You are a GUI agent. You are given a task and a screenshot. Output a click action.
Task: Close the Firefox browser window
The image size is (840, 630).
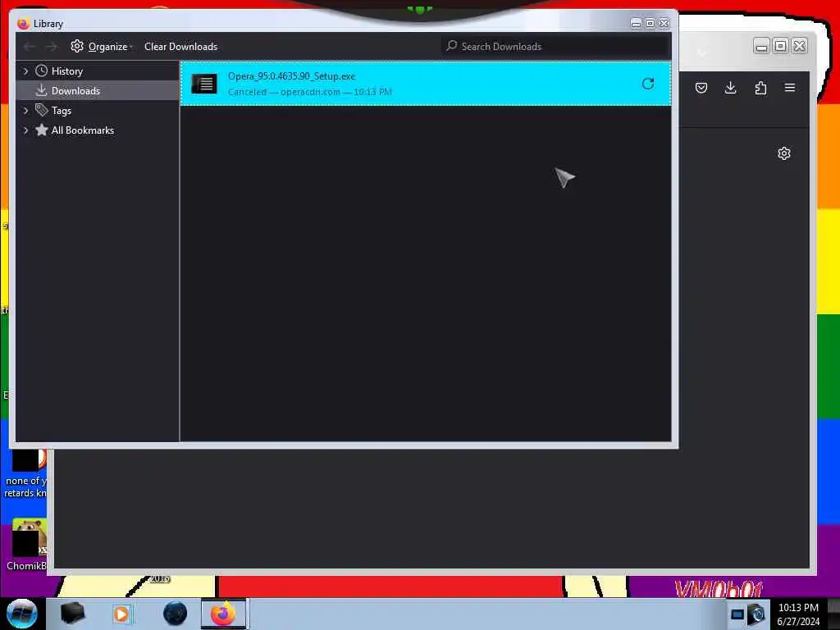point(799,47)
